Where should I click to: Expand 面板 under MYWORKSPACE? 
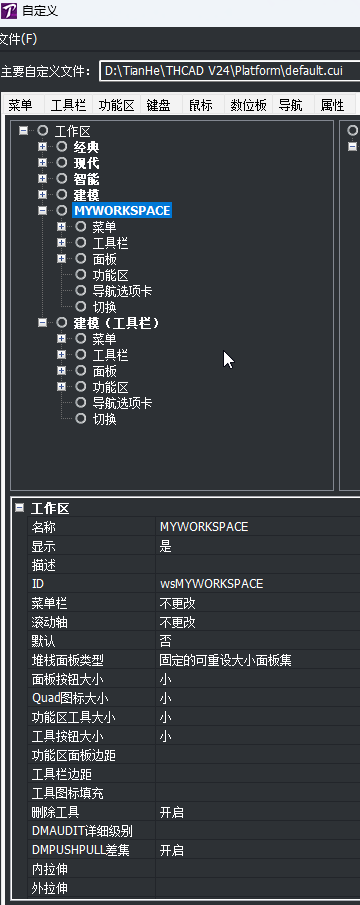pos(61,259)
